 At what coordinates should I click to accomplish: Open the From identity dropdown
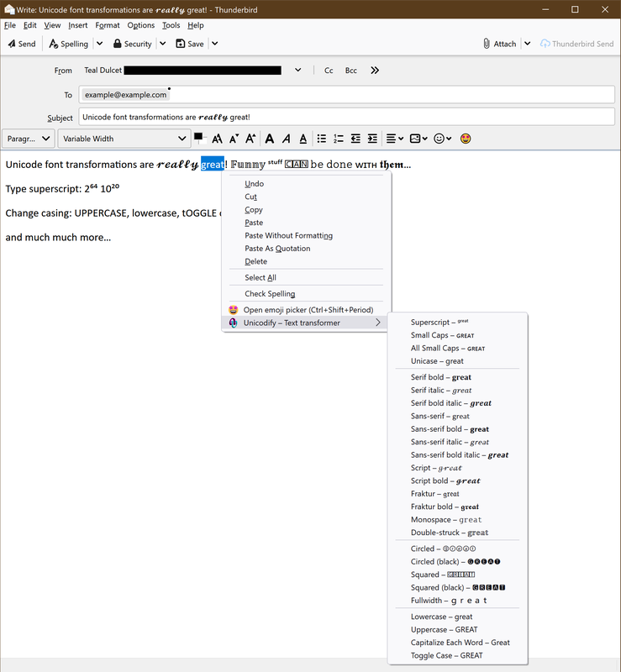tap(298, 71)
